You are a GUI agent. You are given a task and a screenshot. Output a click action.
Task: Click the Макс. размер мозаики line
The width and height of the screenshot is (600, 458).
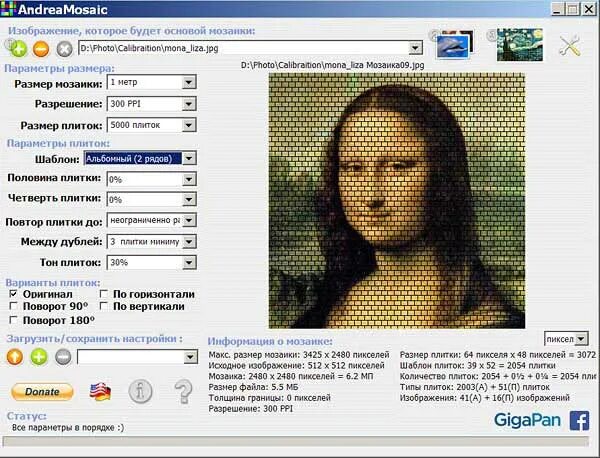[x=299, y=355]
